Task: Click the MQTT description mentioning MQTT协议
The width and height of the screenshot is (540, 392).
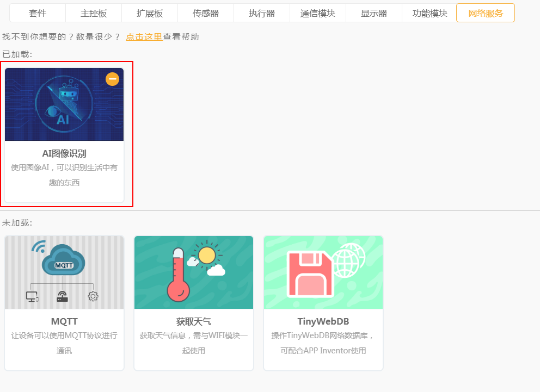Action: point(64,343)
